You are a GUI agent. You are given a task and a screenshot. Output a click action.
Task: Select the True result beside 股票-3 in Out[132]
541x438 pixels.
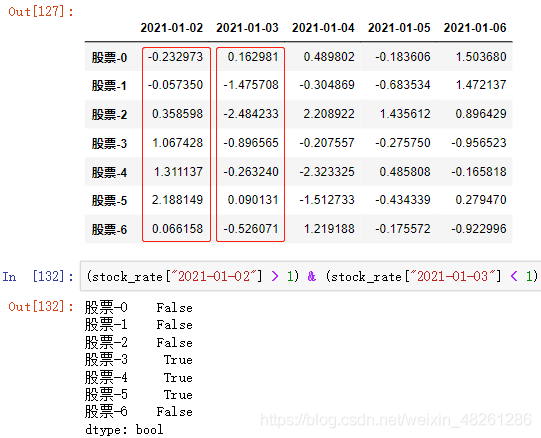[178, 360]
